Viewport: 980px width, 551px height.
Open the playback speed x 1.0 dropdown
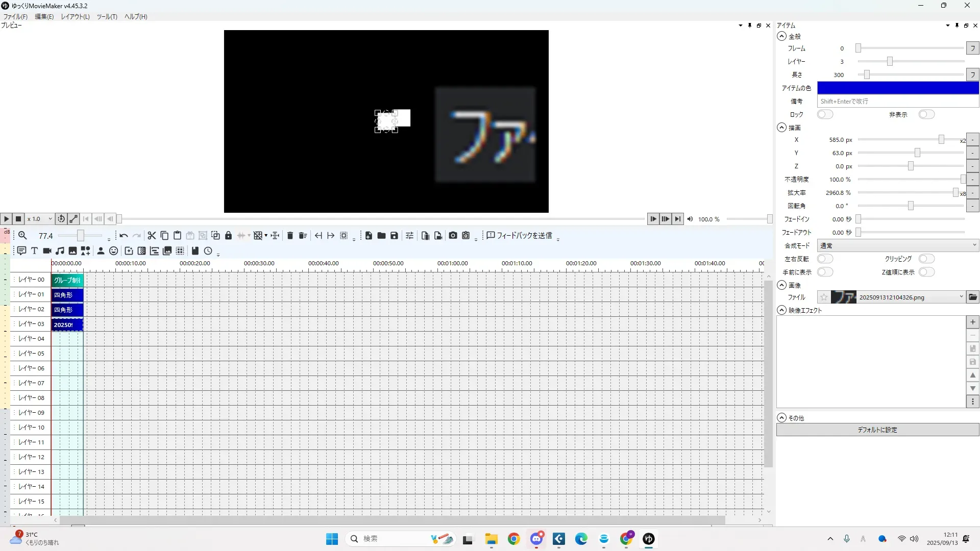click(40, 219)
